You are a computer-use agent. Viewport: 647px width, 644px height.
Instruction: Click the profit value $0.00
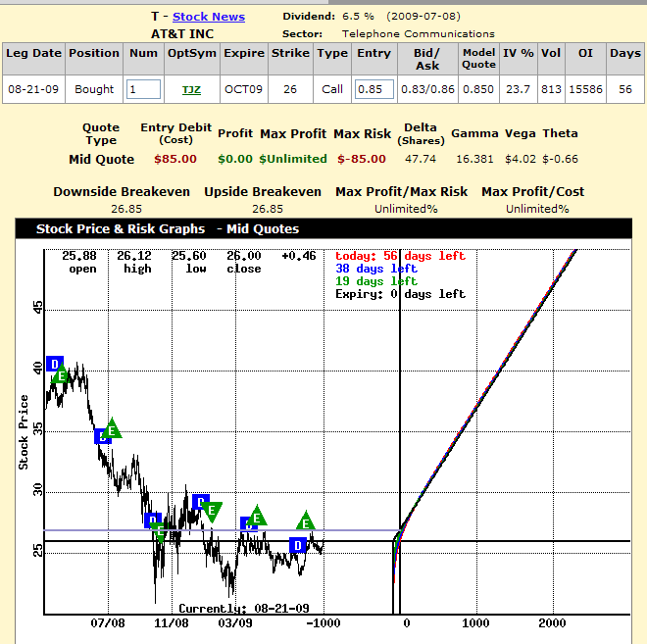[x=235, y=159]
